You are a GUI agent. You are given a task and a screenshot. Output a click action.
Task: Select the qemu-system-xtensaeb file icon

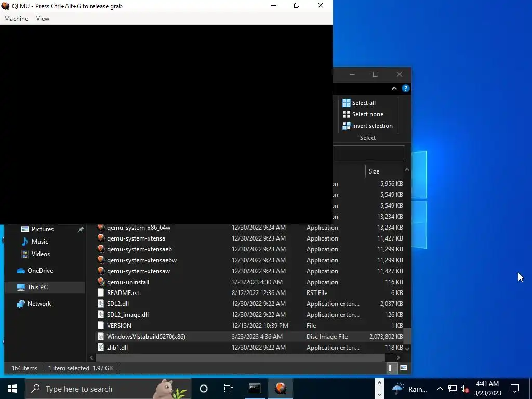pyautogui.click(x=101, y=249)
